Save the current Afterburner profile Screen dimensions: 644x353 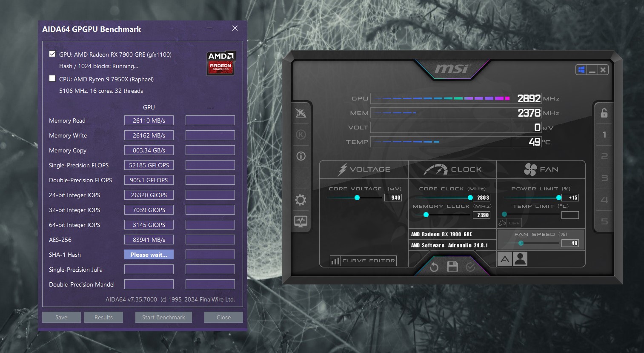coord(452,267)
